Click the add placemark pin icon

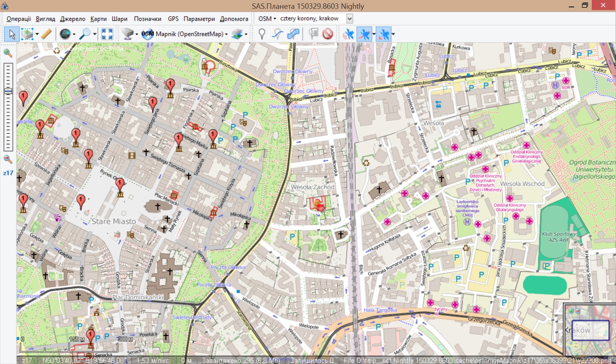(262, 34)
